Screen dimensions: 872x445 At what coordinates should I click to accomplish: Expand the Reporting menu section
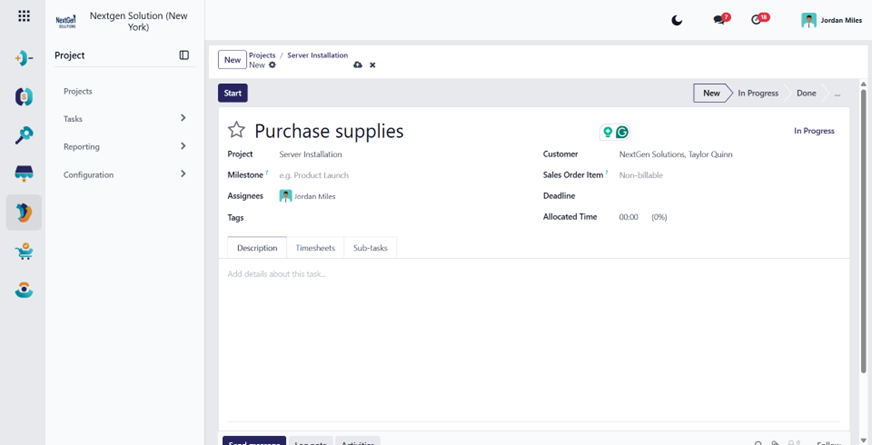(125, 146)
